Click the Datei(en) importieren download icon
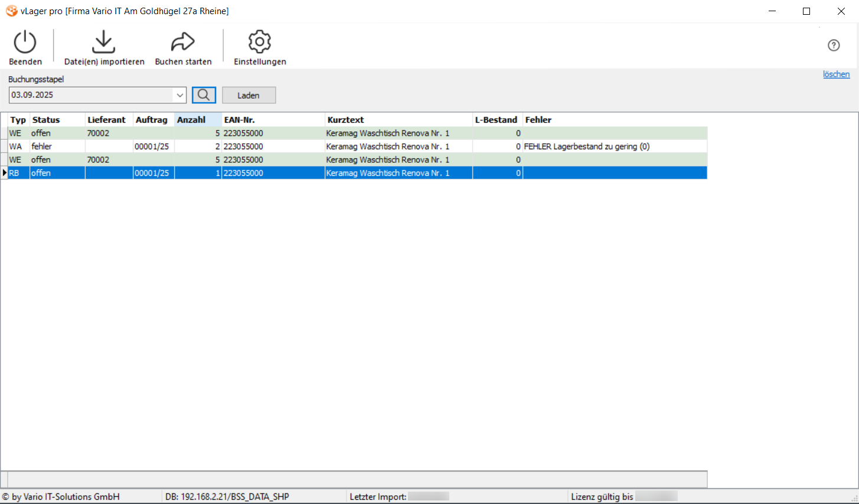The height and width of the screenshot is (504, 859). [x=104, y=42]
